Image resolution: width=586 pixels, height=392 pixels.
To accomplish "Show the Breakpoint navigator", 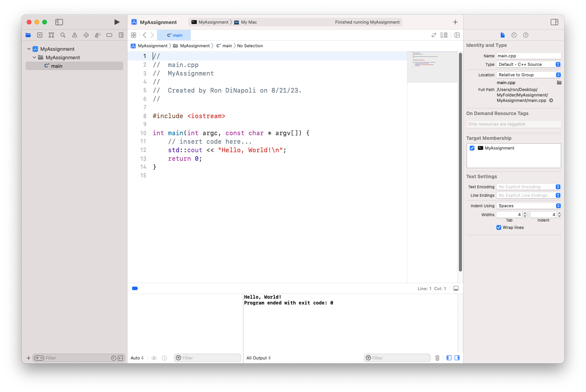I will [x=109, y=35].
